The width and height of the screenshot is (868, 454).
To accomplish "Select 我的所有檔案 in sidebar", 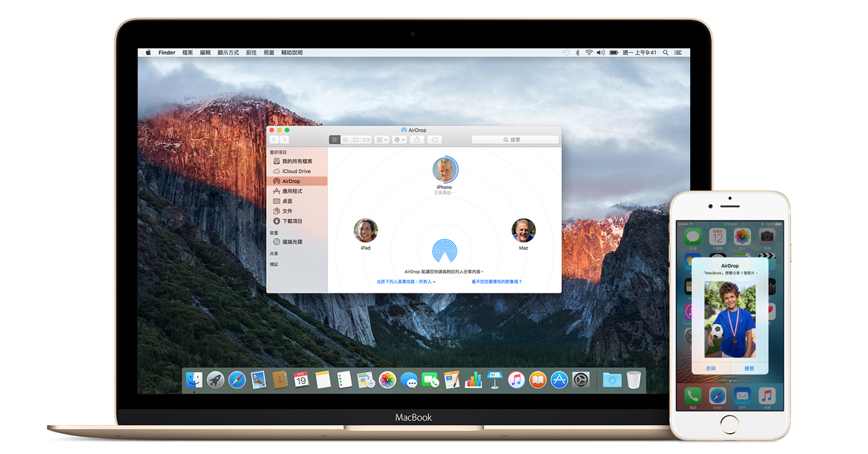I will (x=297, y=161).
